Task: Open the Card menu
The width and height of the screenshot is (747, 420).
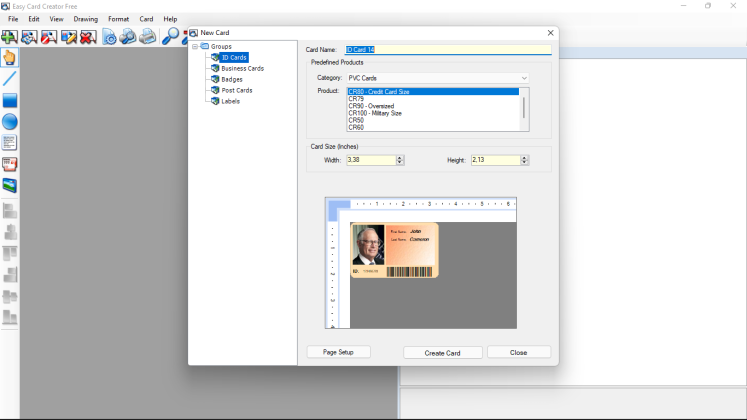Action: click(x=146, y=19)
